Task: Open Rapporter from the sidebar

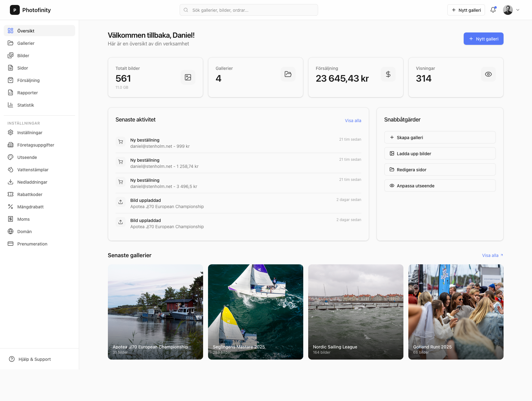Action: pyautogui.click(x=28, y=92)
